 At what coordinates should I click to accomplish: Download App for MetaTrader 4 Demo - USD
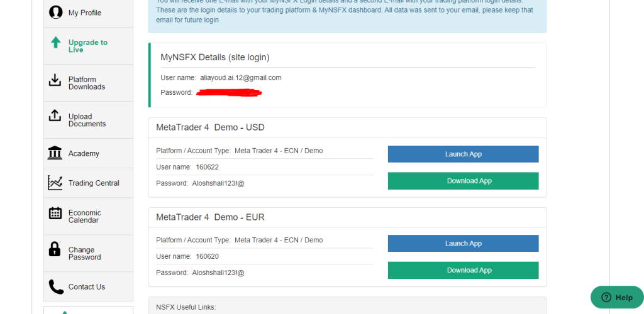pos(464,181)
